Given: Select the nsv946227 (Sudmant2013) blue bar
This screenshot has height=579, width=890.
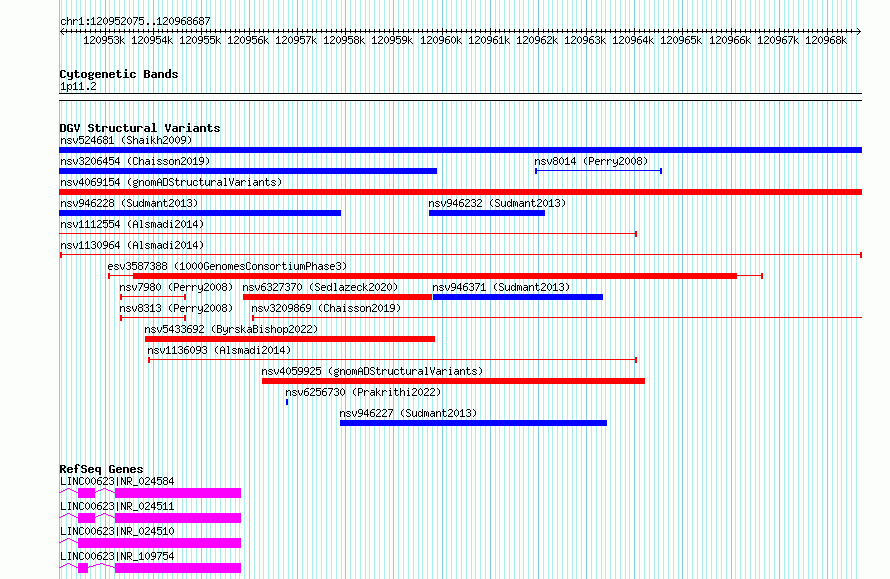Looking at the screenshot, I should (x=473, y=423).
